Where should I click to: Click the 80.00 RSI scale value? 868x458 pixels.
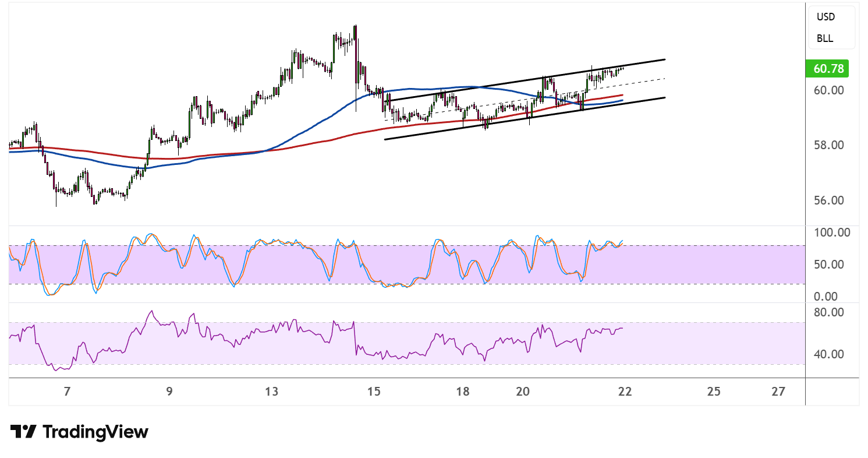tap(829, 312)
